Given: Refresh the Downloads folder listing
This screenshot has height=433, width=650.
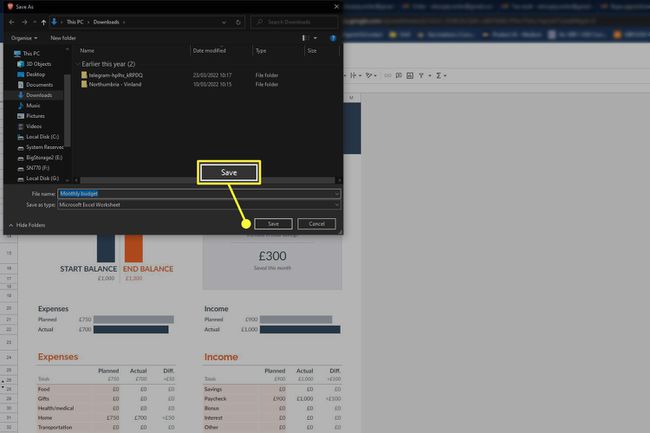Looking at the screenshot, I should pyautogui.click(x=238, y=22).
